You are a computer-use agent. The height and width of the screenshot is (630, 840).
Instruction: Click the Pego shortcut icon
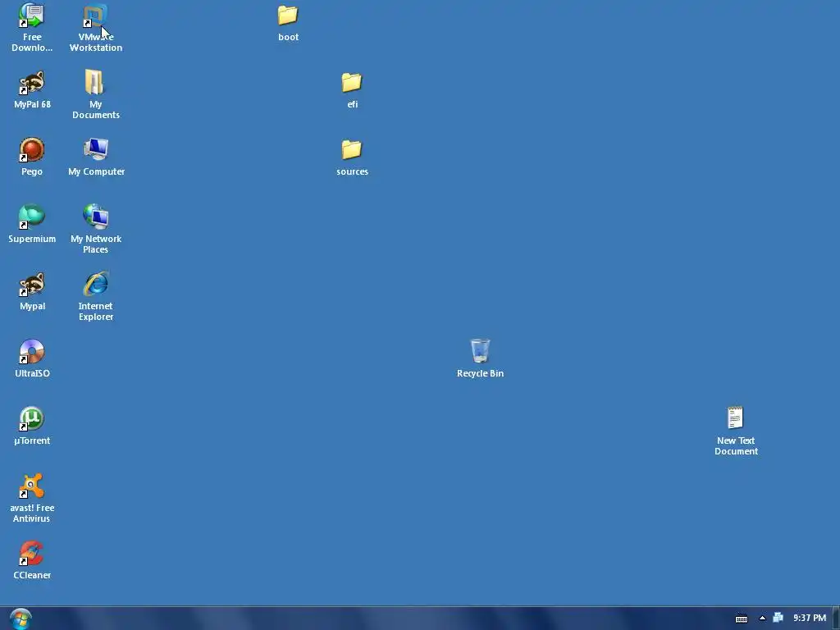[x=32, y=150]
